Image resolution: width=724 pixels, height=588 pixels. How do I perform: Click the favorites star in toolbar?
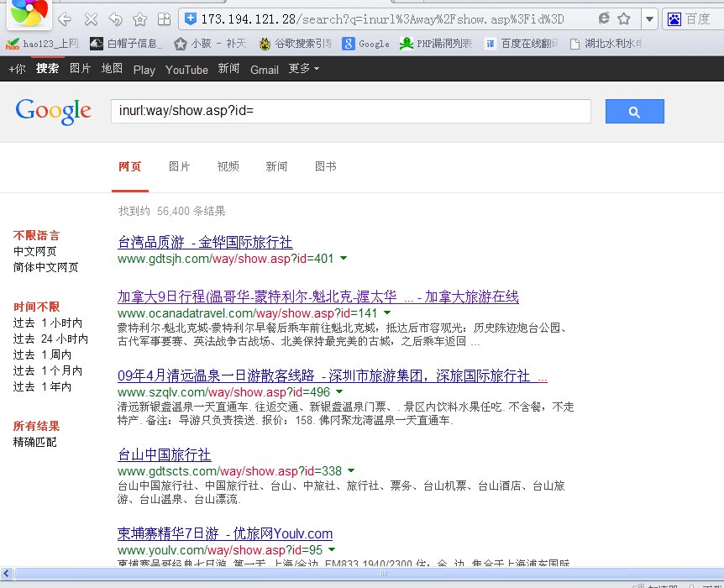(x=139, y=19)
